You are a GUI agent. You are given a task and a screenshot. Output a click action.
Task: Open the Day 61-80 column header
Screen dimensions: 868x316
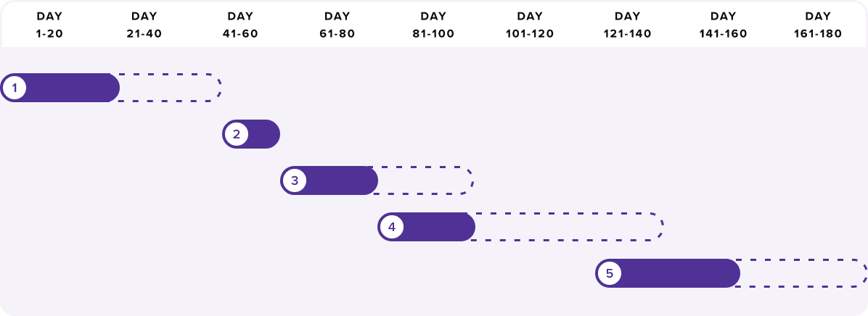(x=337, y=25)
